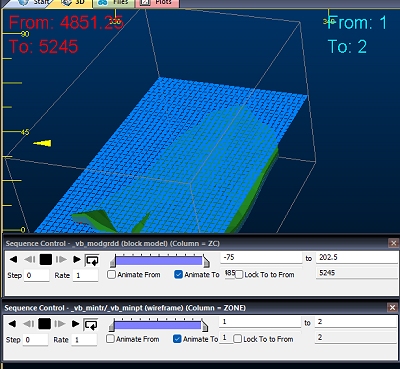
Task: Toggle loop icon in block model sequence
Action: pyautogui.click(x=92, y=260)
